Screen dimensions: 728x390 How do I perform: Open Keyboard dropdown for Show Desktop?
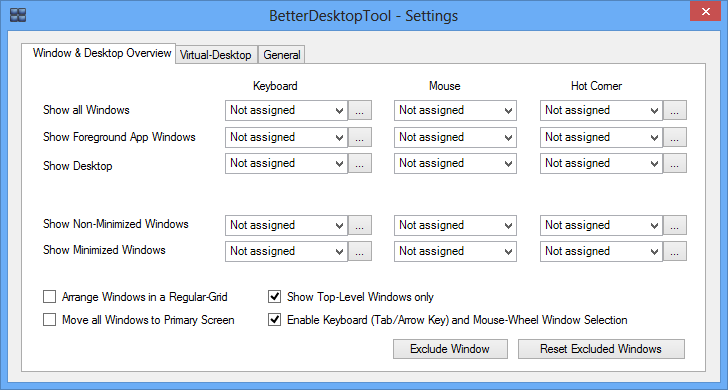point(286,163)
